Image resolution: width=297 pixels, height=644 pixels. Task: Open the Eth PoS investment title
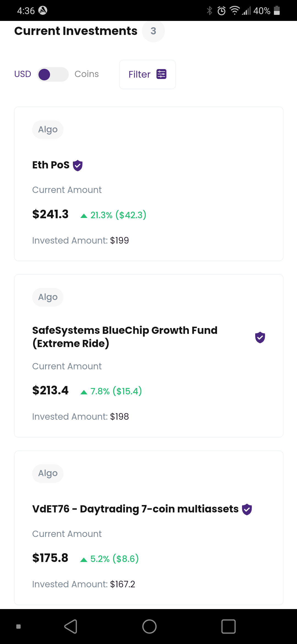coord(51,165)
